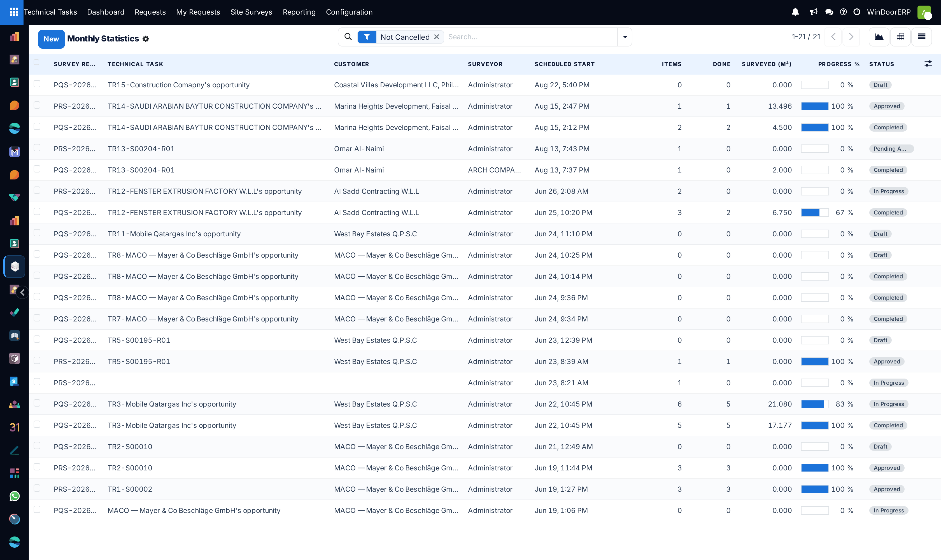
Task: Open the gray 3D box app in sidebar
Action: pos(14,358)
